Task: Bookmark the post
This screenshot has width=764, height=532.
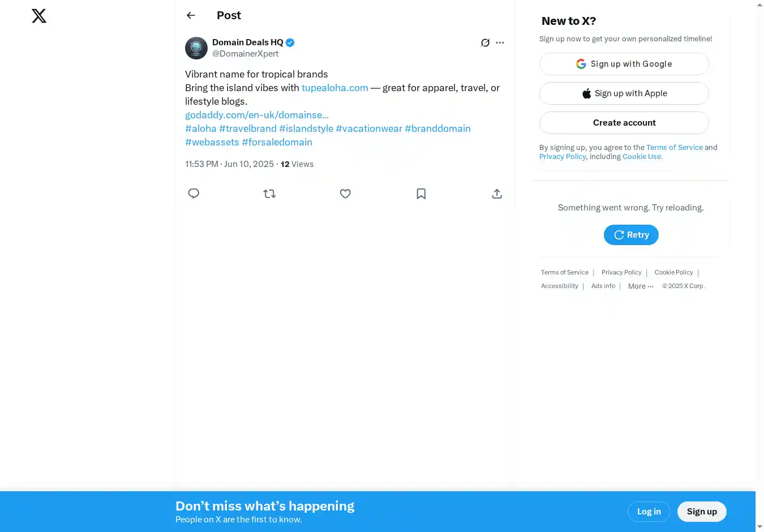Action: pos(421,194)
